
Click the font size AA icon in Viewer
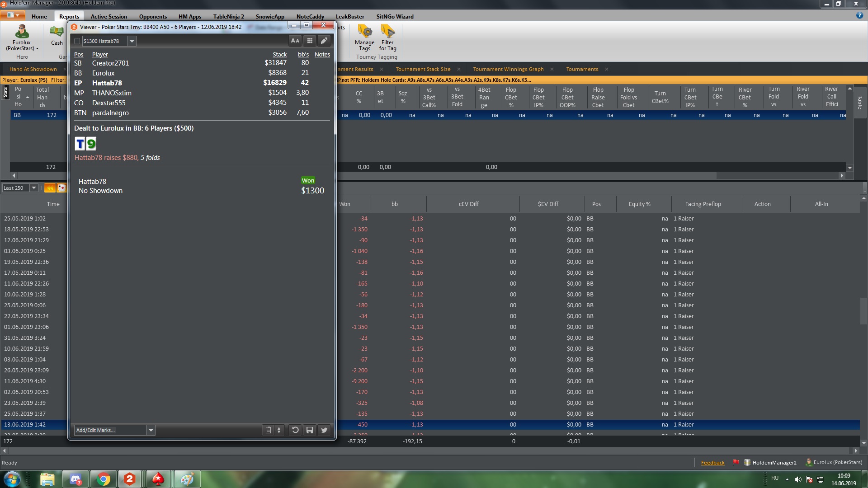295,41
